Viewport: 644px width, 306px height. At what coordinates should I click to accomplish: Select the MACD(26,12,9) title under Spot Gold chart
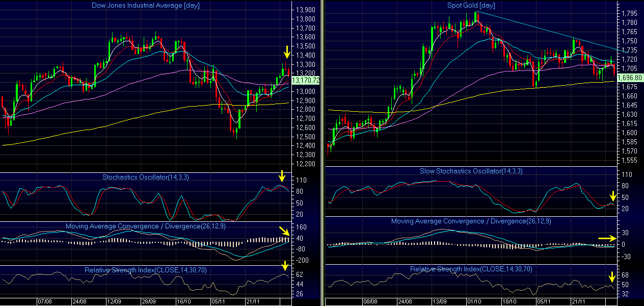click(471, 221)
